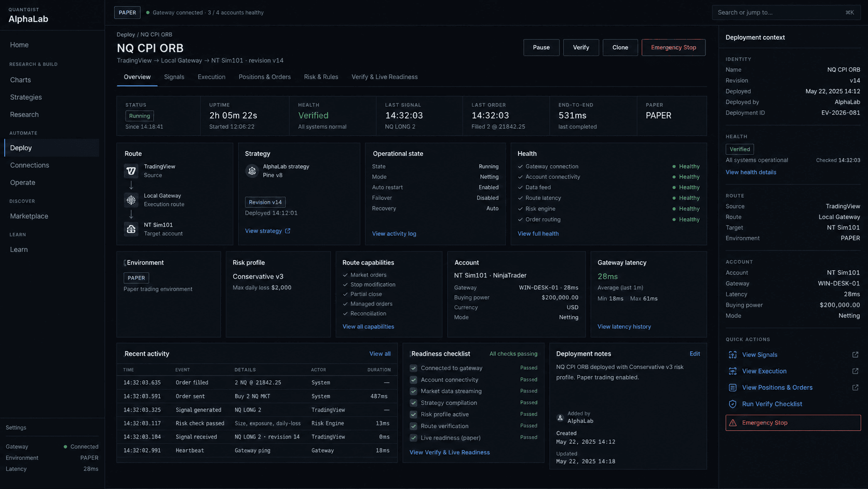This screenshot has height=489, width=868.
Task: Open View latency history link
Action: click(624, 327)
